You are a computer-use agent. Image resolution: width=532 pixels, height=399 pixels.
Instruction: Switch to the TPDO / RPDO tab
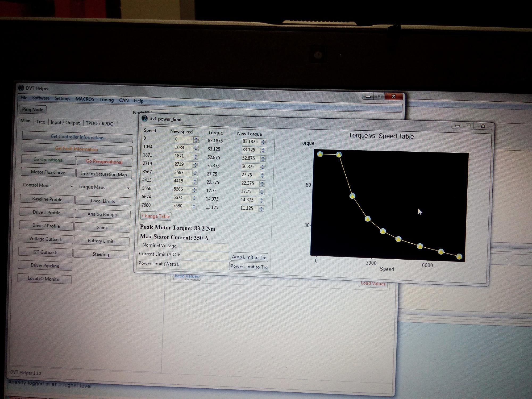[x=99, y=123]
